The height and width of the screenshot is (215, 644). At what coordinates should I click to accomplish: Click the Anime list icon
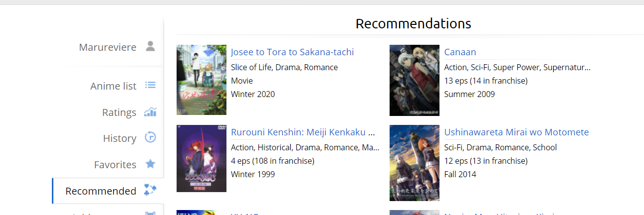pos(150,86)
